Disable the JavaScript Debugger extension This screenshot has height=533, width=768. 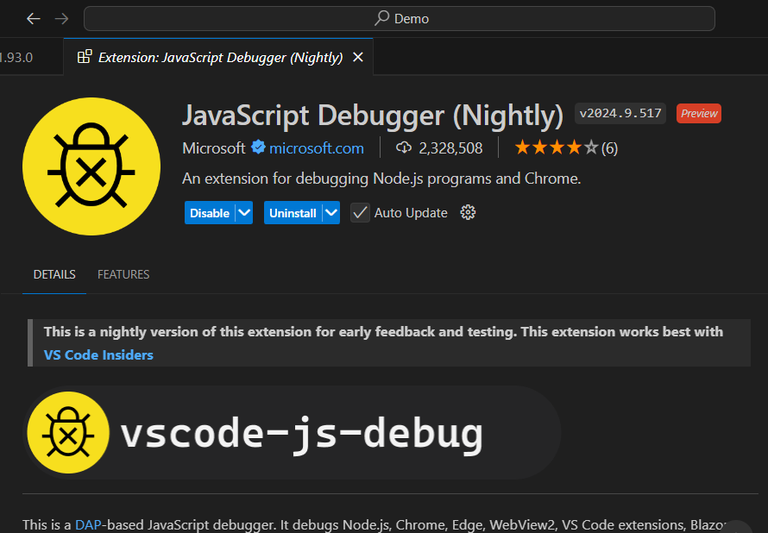point(210,213)
